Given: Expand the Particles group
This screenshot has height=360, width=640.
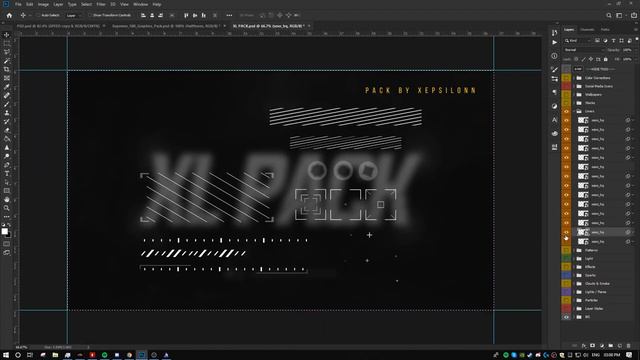Looking at the screenshot, I should point(574,300).
